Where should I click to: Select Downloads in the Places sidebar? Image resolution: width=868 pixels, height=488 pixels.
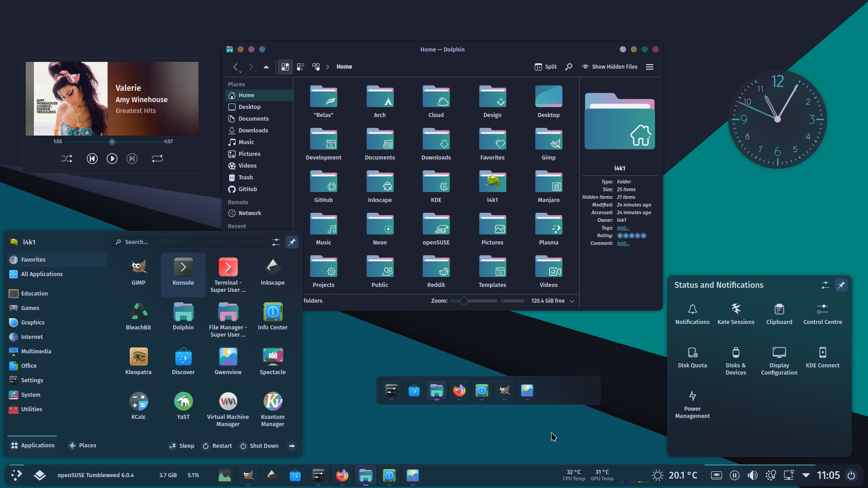[x=259, y=131]
